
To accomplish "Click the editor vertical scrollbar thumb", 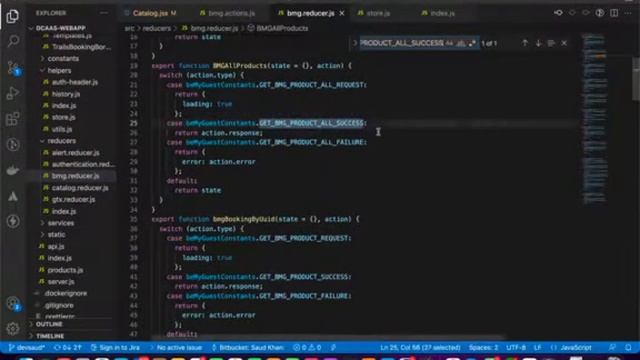I will (x=636, y=78).
